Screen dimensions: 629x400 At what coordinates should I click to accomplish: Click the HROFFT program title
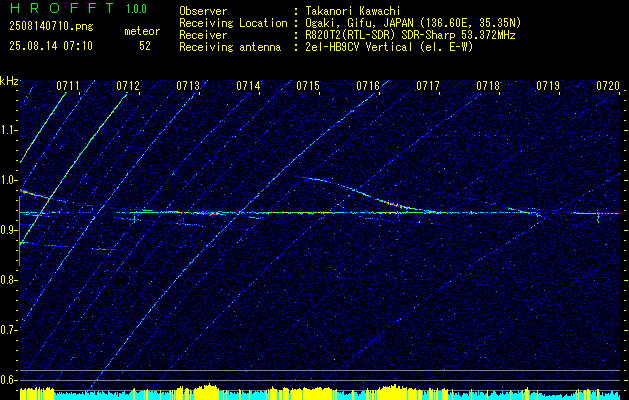tap(61, 8)
